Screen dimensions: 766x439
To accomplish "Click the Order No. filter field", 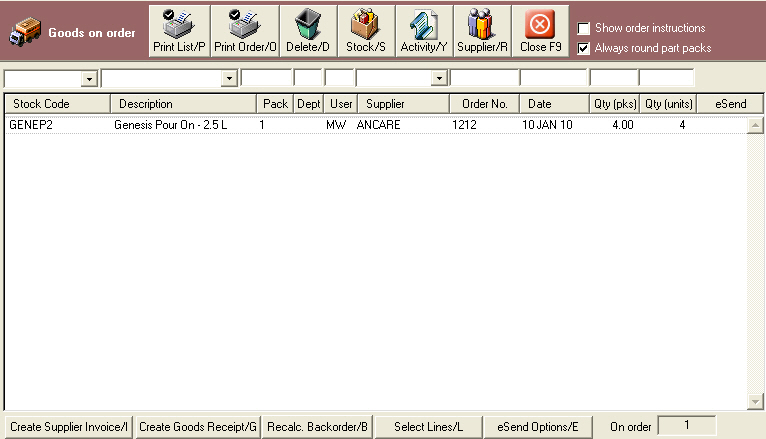I will click(485, 78).
